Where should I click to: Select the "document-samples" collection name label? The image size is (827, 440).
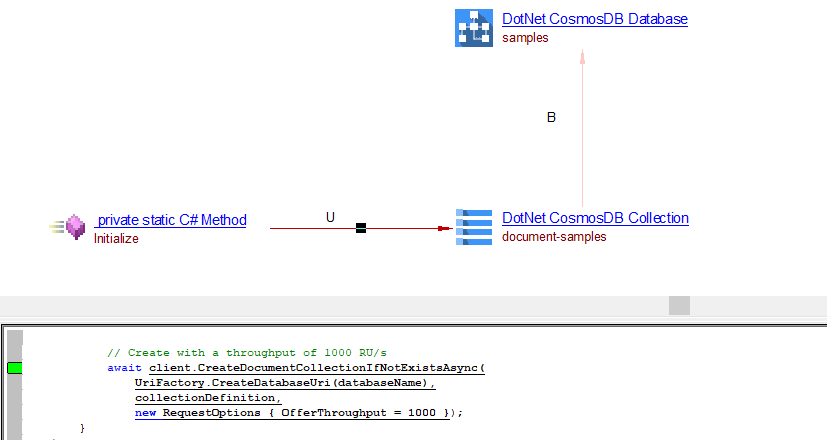[553, 237]
